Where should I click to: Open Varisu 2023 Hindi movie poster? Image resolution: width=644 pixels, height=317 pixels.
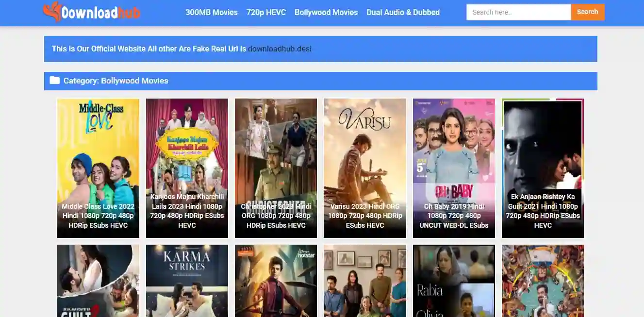(364, 168)
